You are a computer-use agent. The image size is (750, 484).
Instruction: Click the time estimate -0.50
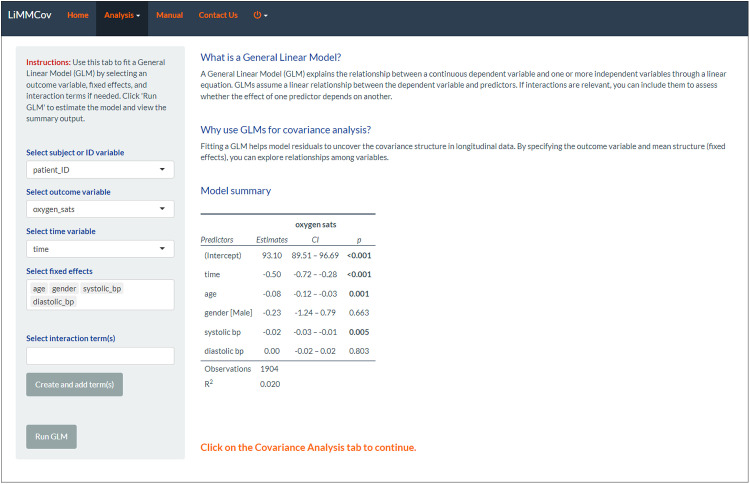272,275
